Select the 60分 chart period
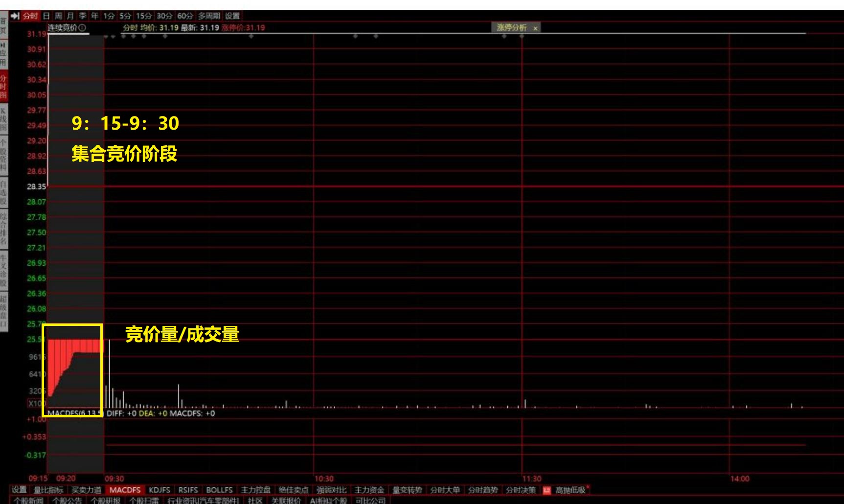This screenshot has width=844, height=504. pyautogui.click(x=185, y=16)
